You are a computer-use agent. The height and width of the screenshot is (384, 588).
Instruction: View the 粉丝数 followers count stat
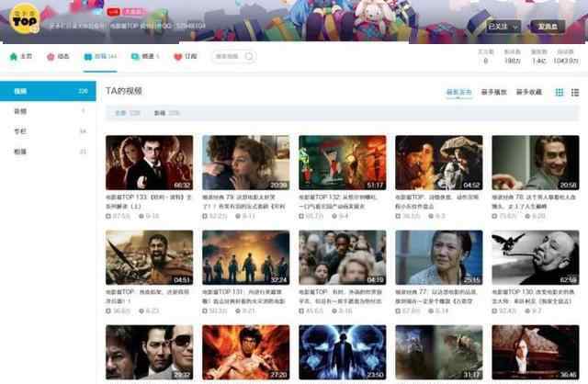(513, 56)
